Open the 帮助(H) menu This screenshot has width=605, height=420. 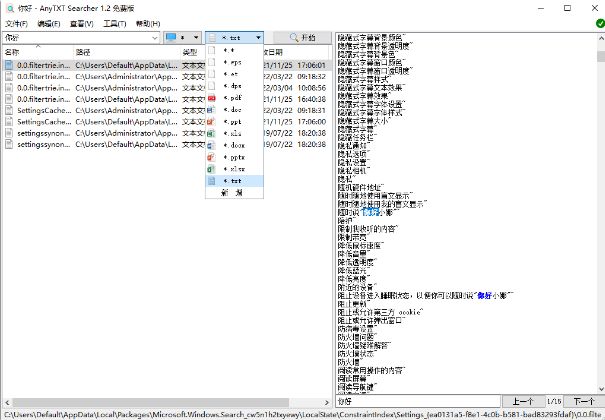click(x=148, y=24)
